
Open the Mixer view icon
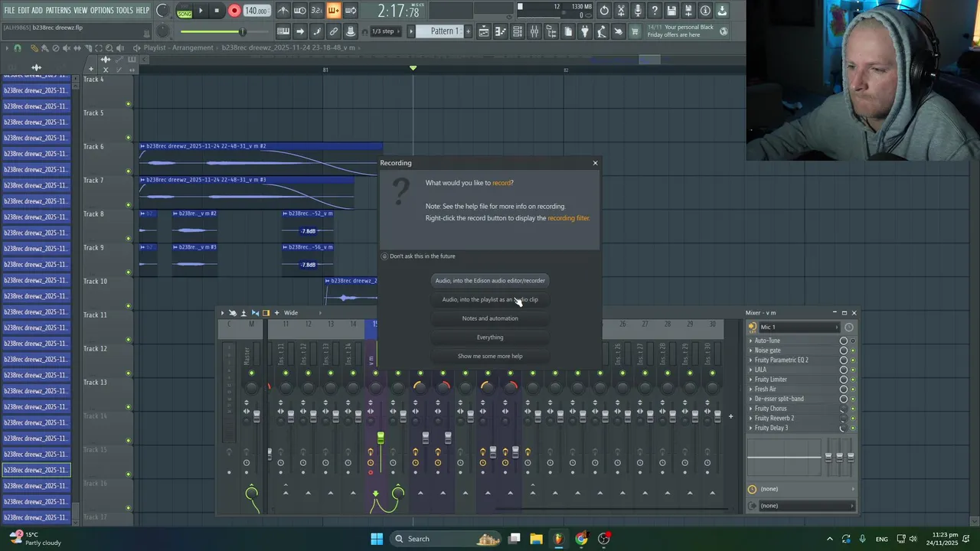tap(534, 31)
